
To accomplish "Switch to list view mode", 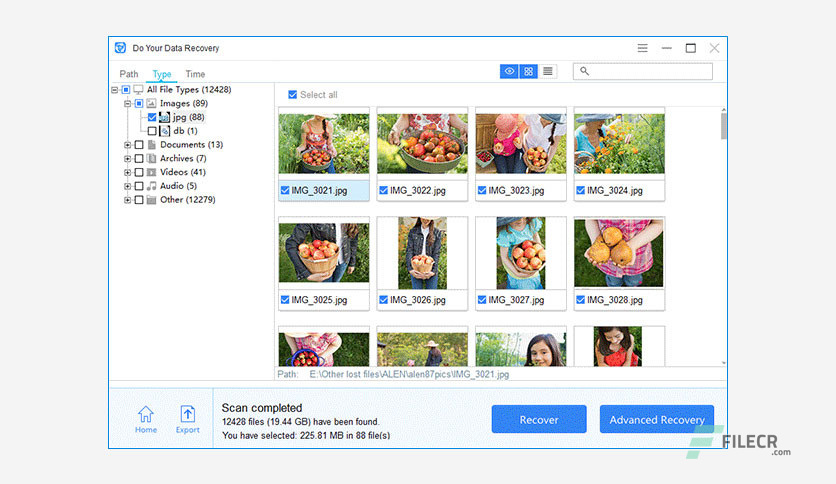I will (x=548, y=71).
